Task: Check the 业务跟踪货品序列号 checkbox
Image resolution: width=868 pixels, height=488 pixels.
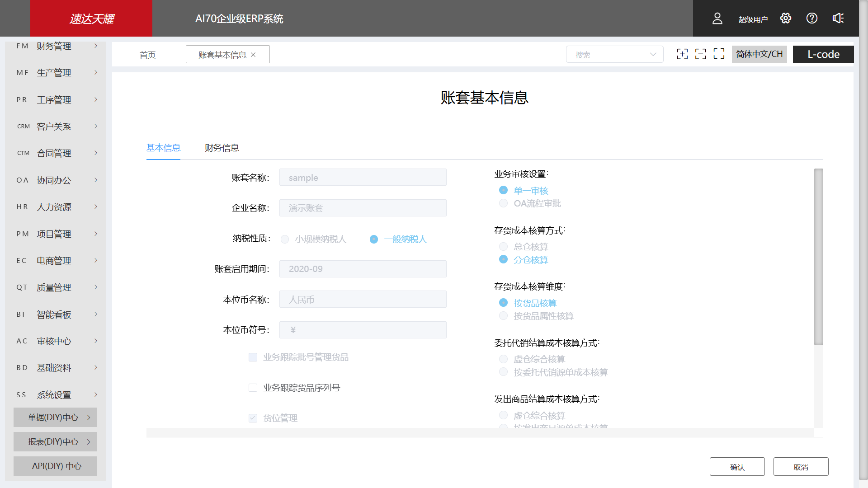Action: point(253,388)
